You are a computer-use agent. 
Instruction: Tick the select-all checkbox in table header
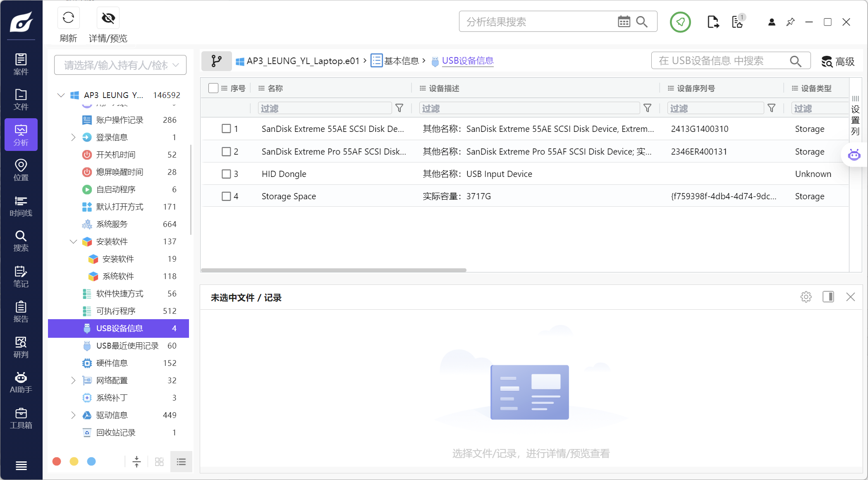pos(213,88)
